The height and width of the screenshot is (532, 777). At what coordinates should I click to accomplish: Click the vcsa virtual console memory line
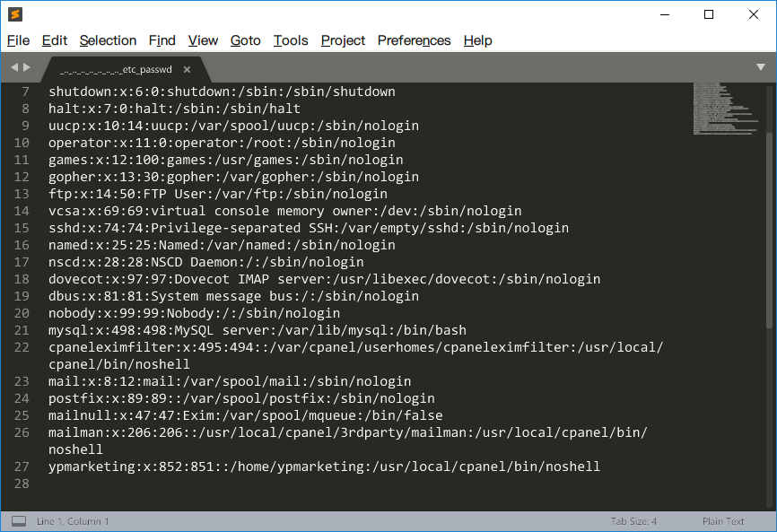[285, 211]
